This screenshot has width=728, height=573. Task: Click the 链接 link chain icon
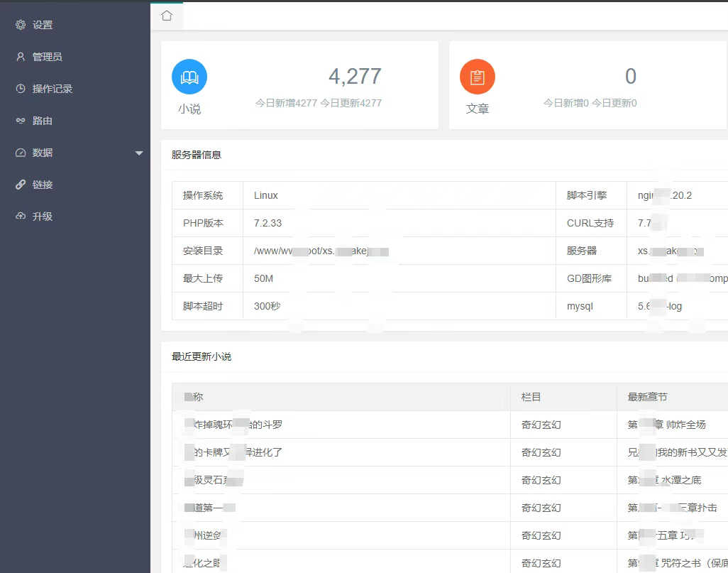point(20,184)
